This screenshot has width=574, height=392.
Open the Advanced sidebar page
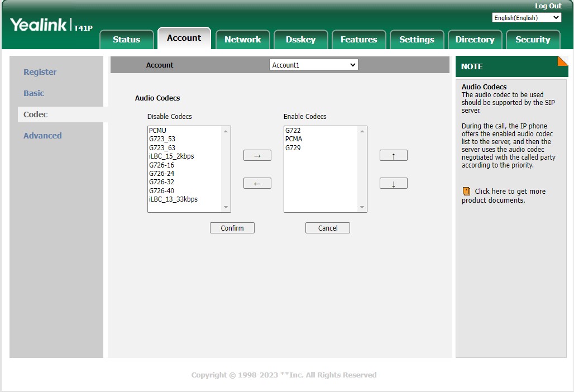tap(42, 136)
